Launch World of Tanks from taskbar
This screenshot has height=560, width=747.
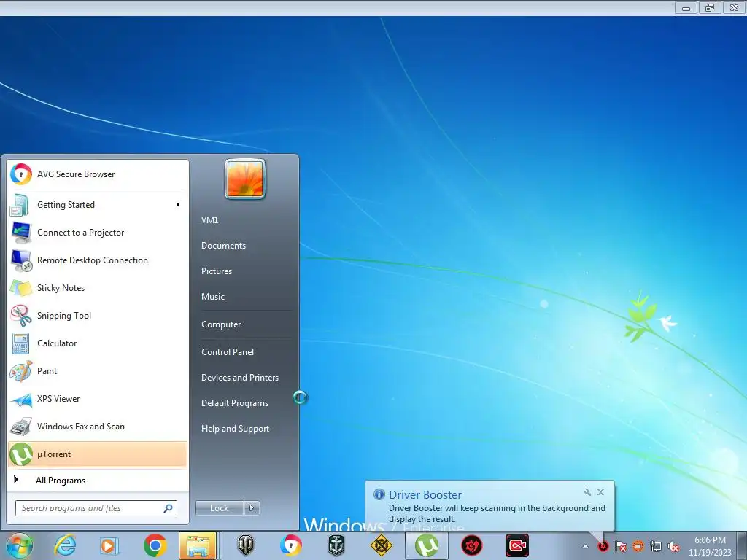tap(246, 545)
